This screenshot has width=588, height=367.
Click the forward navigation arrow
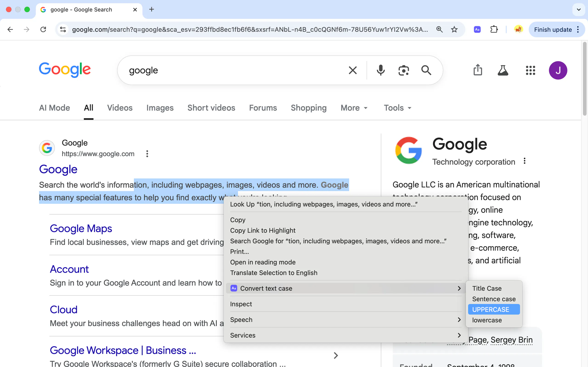[26, 30]
